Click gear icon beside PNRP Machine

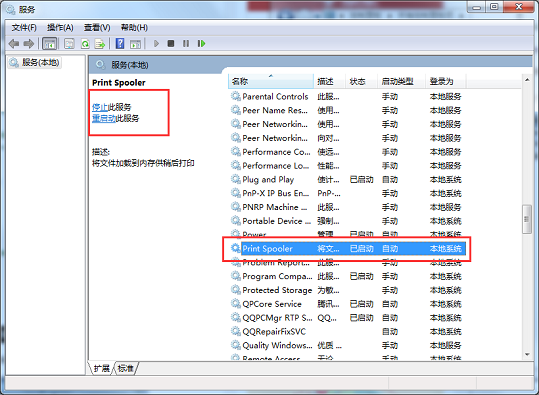pyautogui.click(x=236, y=207)
